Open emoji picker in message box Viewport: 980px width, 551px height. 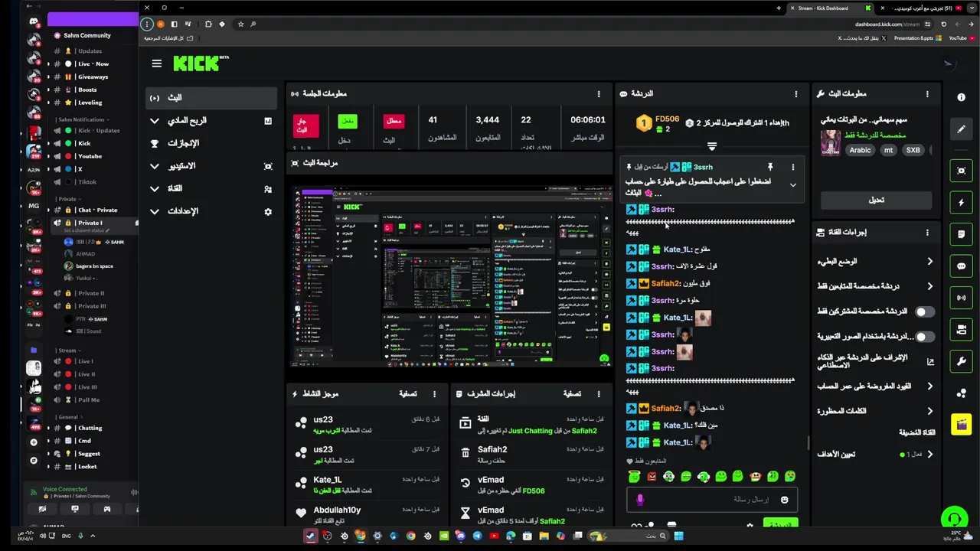tap(784, 500)
